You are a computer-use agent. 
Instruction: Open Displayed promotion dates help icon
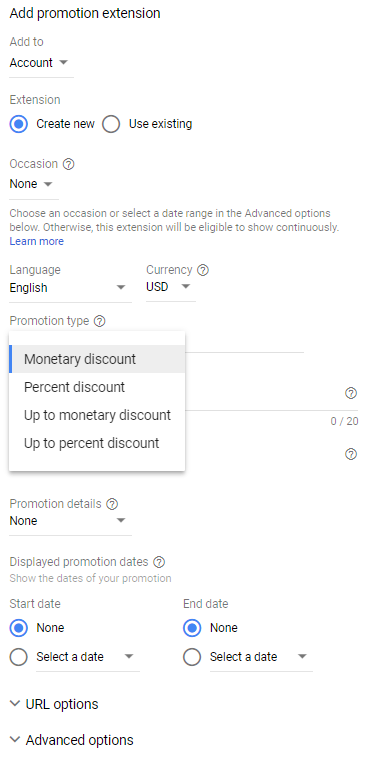click(x=159, y=562)
